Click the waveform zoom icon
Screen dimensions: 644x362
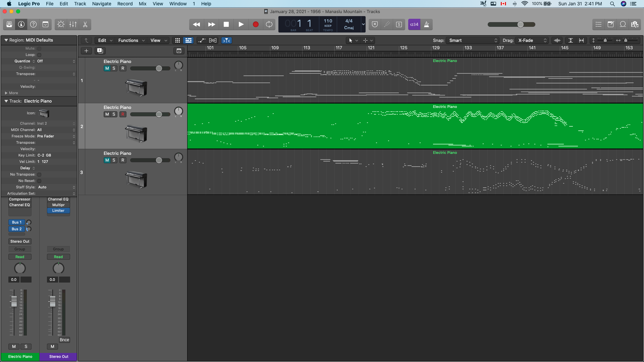tap(557, 41)
